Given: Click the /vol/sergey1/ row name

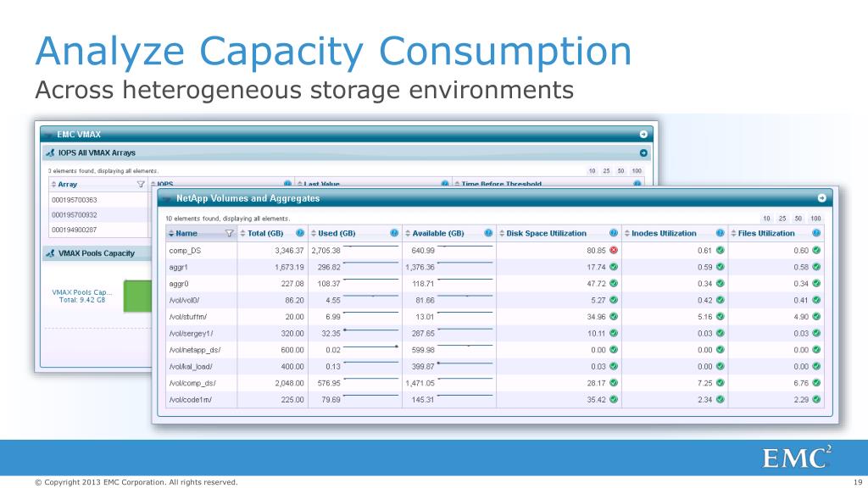Looking at the screenshot, I should point(191,334).
